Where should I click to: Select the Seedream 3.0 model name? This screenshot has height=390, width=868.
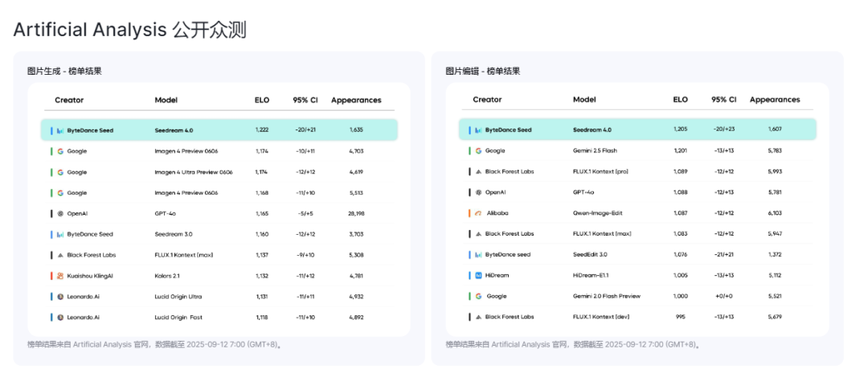click(x=173, y=234)
